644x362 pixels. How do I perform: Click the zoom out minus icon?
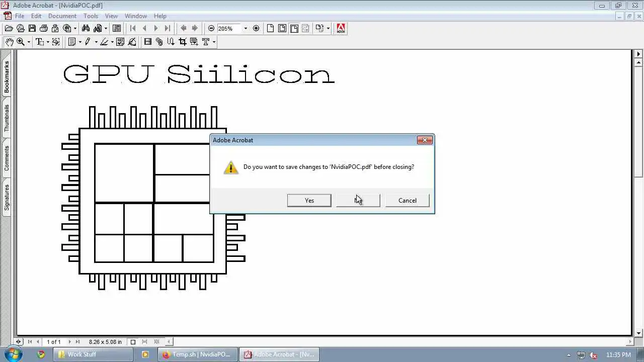(x=211, y=29)
